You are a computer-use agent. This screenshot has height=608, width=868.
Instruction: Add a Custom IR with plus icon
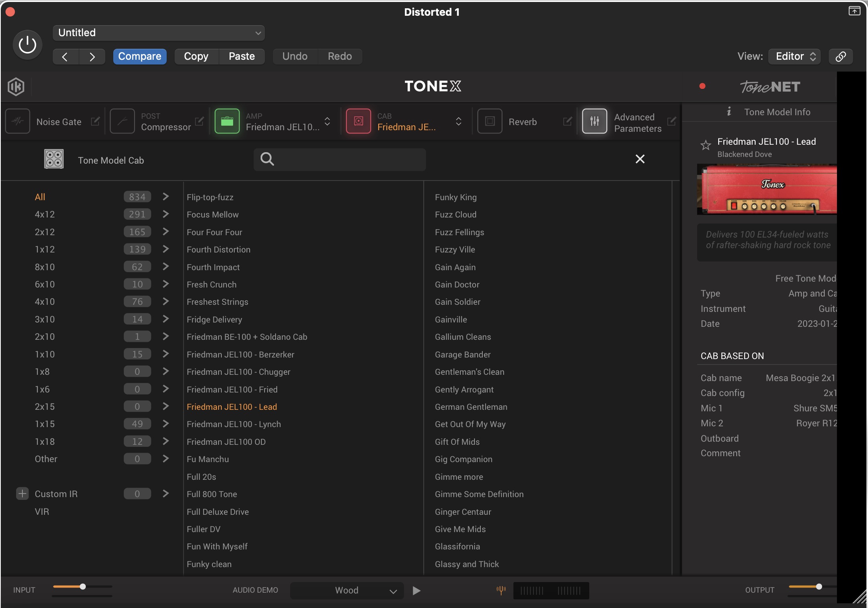tap(22, 494)
